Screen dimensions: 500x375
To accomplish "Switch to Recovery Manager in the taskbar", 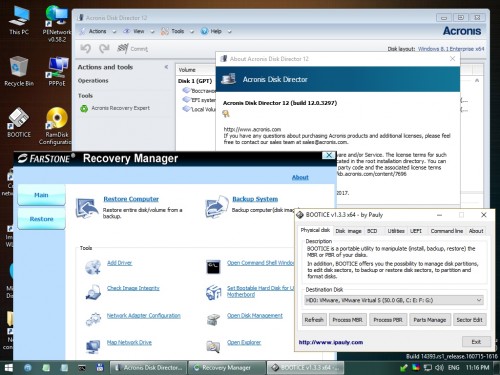I will [227, 368].
